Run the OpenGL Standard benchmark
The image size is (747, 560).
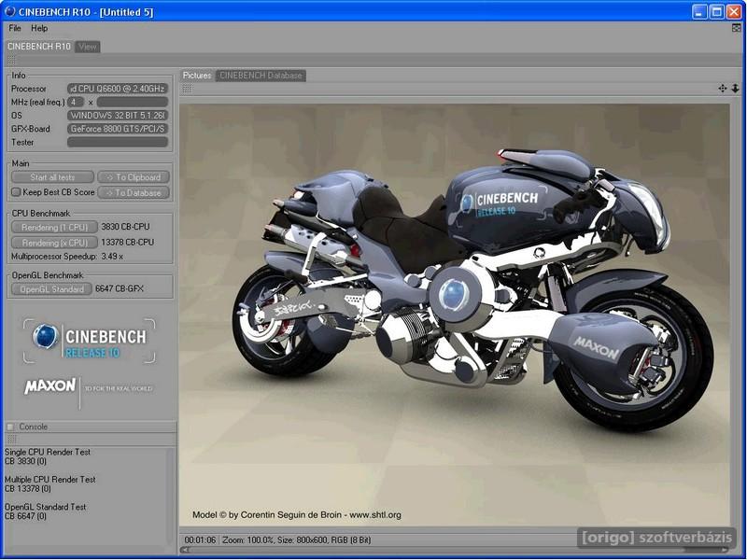51,289
